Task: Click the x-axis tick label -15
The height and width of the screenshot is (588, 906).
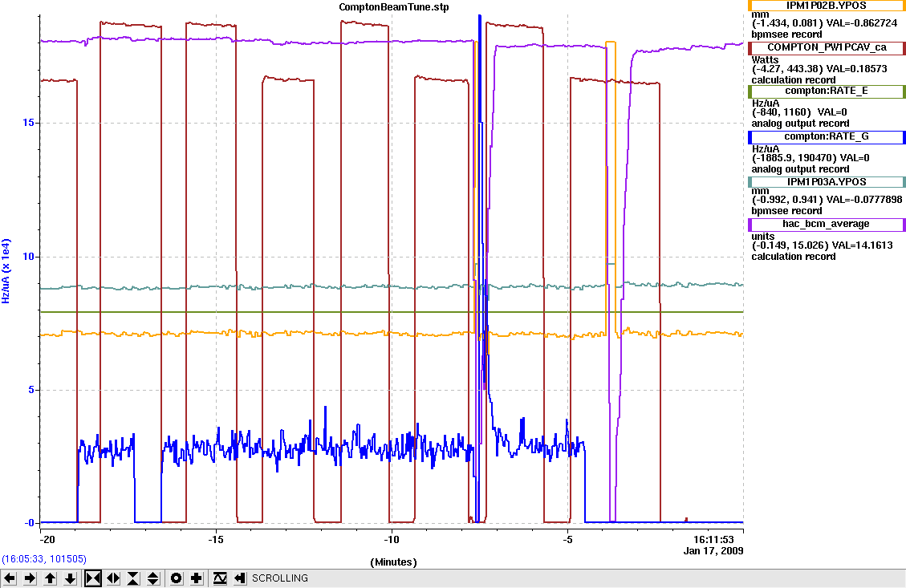Action: pyautogui.click(x=216, y=540)
